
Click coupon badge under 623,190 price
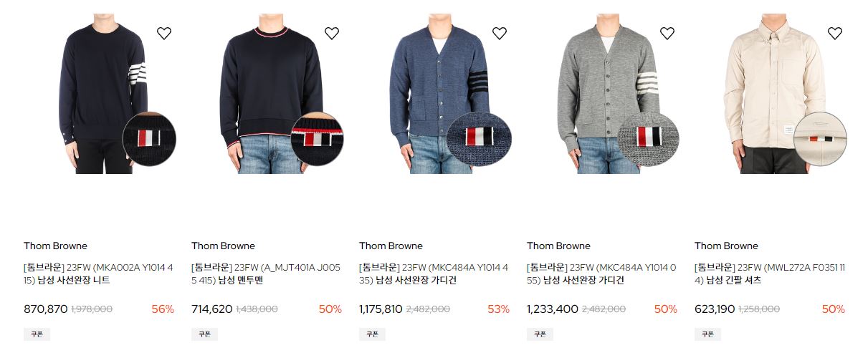707,334
